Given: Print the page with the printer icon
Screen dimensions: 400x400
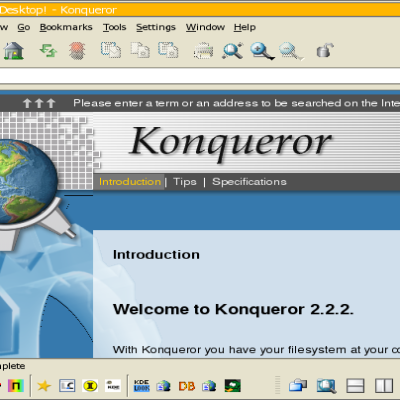Looking at the screenshot, I should coord(203,51).
